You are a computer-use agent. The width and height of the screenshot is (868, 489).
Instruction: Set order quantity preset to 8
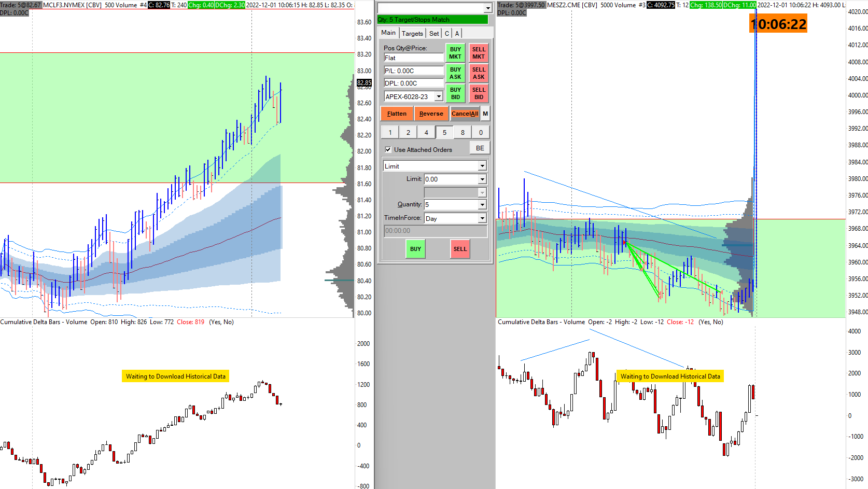point(463,132)
